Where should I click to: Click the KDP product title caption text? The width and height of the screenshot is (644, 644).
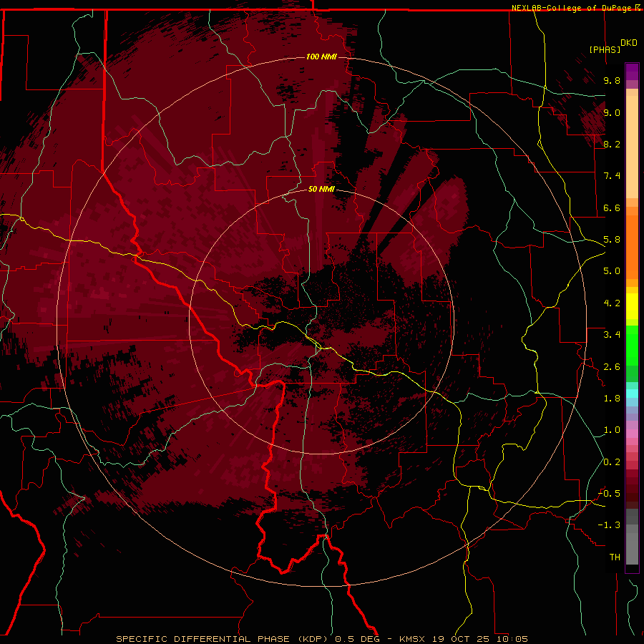321,639
